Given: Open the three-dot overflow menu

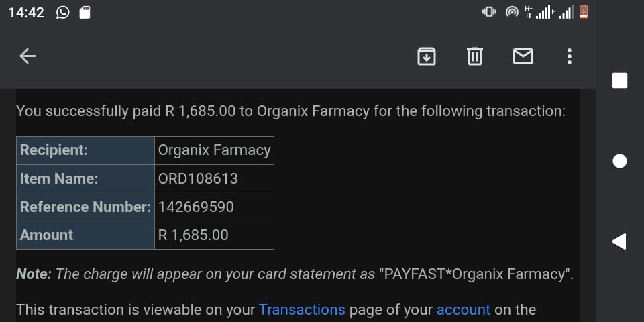Looking at the screenshot, I should pos(570,56).
